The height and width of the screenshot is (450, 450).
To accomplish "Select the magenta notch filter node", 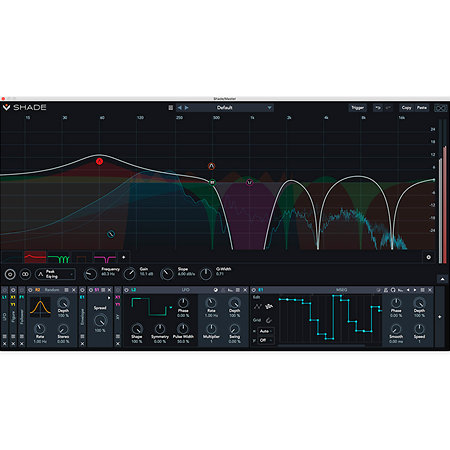I will tap(250, 182).
